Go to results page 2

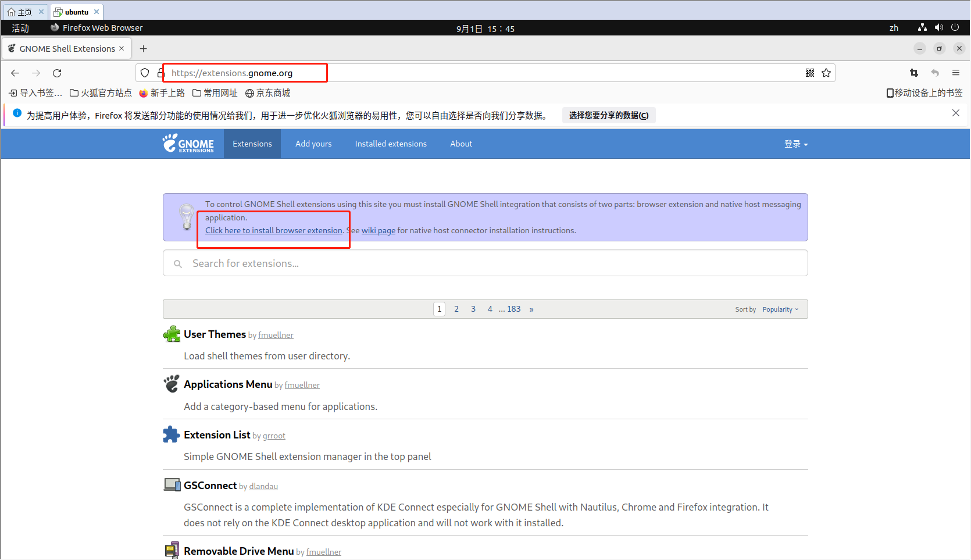click(x=456, y=309)
